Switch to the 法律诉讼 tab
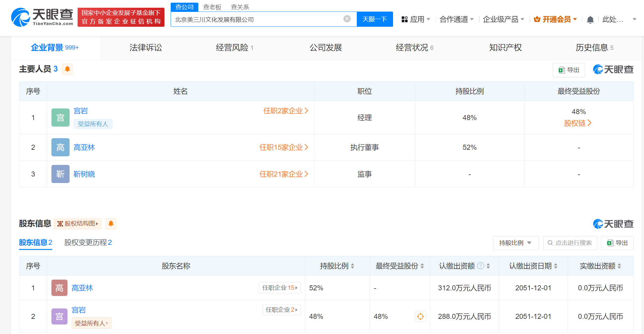The image size is (644, 334). 146,48
